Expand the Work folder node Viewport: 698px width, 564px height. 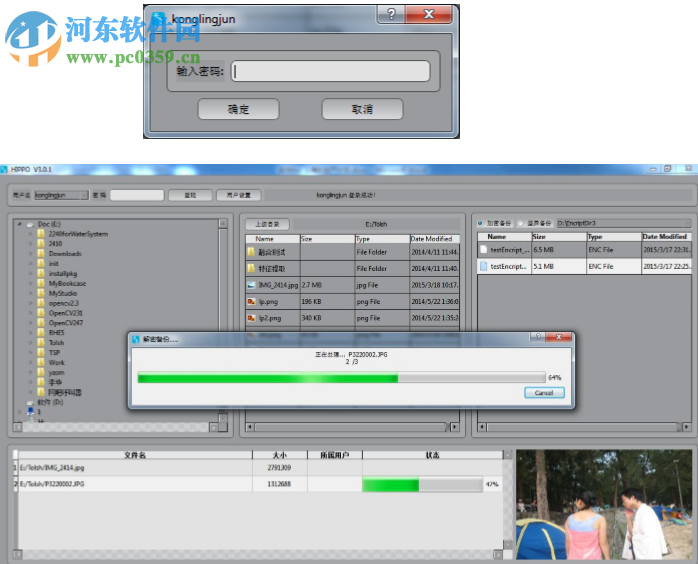[x=30, y=362]
